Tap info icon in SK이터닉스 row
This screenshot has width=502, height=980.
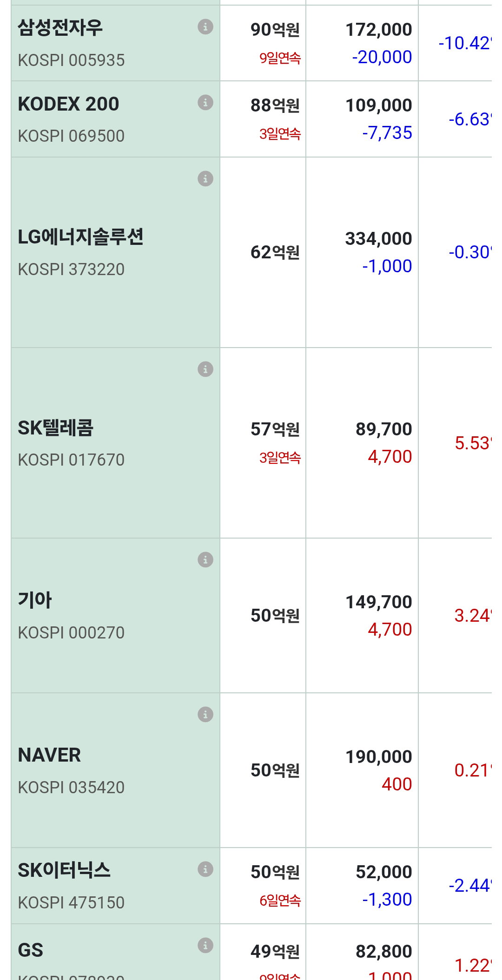point(205,869)
